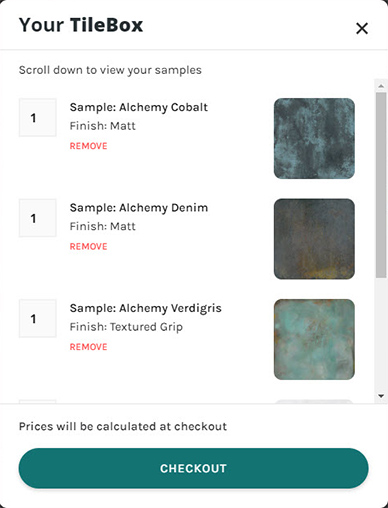Remove the Alchemy Denim sample

pos(88,247)
